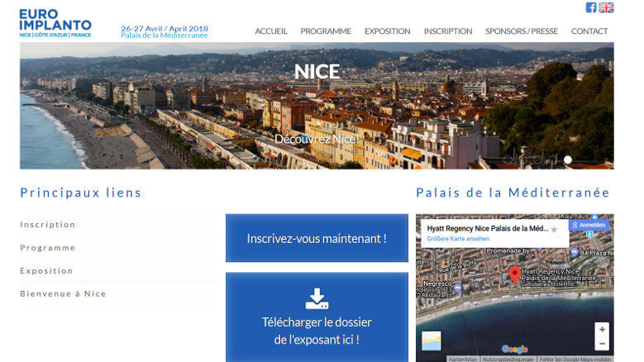The height and width of the screenshot is (362, 644).
Task: Zoom out on the Google map
Action: (x=602, y=344)
